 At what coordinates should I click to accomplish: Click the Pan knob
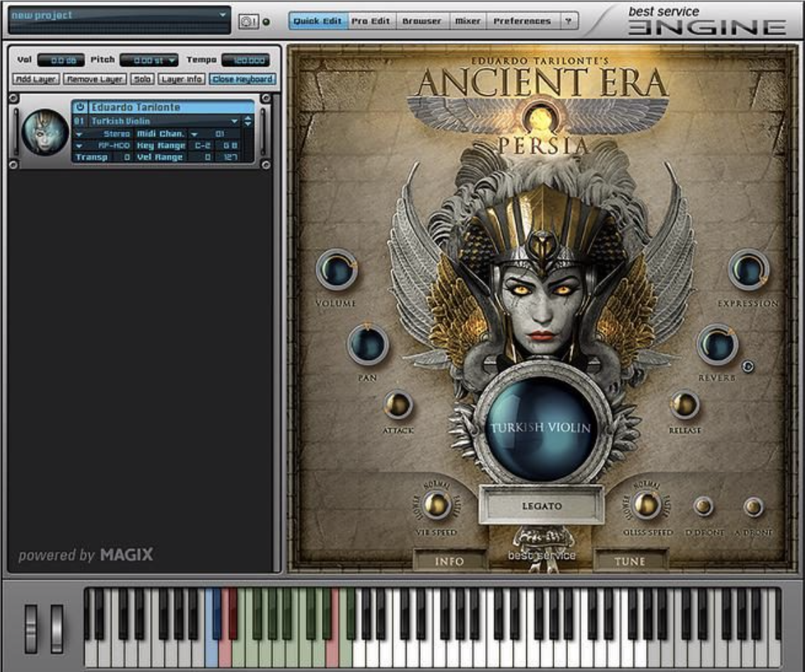tap(368, 344)
